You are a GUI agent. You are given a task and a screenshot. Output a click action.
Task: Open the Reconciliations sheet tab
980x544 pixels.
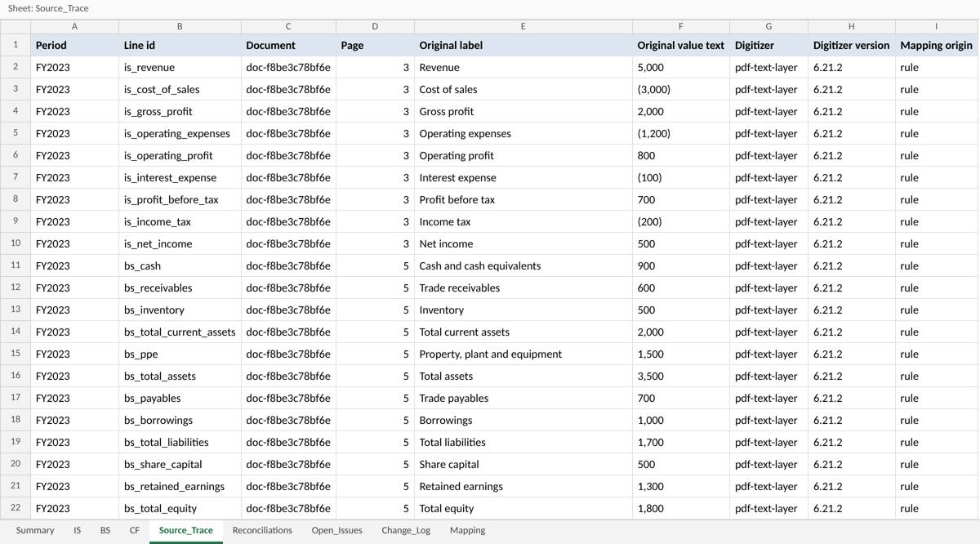[x=262, y=530]
